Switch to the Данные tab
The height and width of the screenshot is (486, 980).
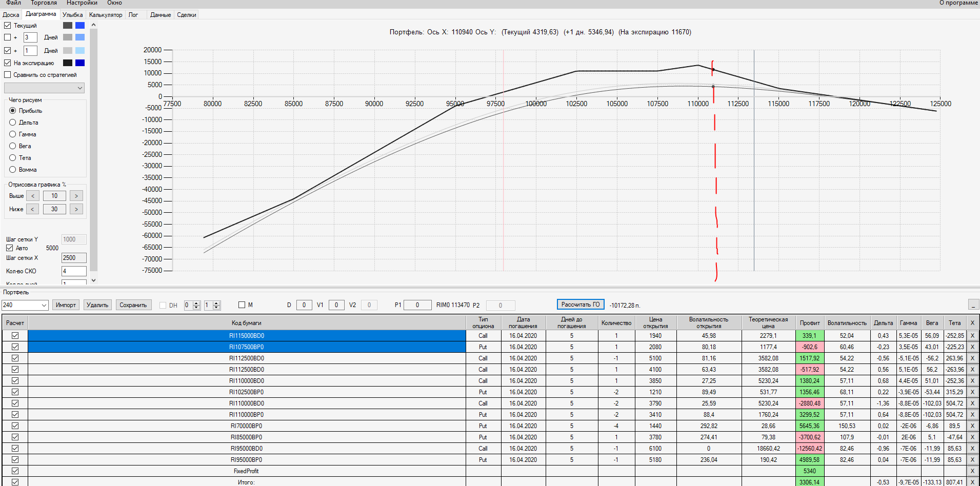point(161,15)
